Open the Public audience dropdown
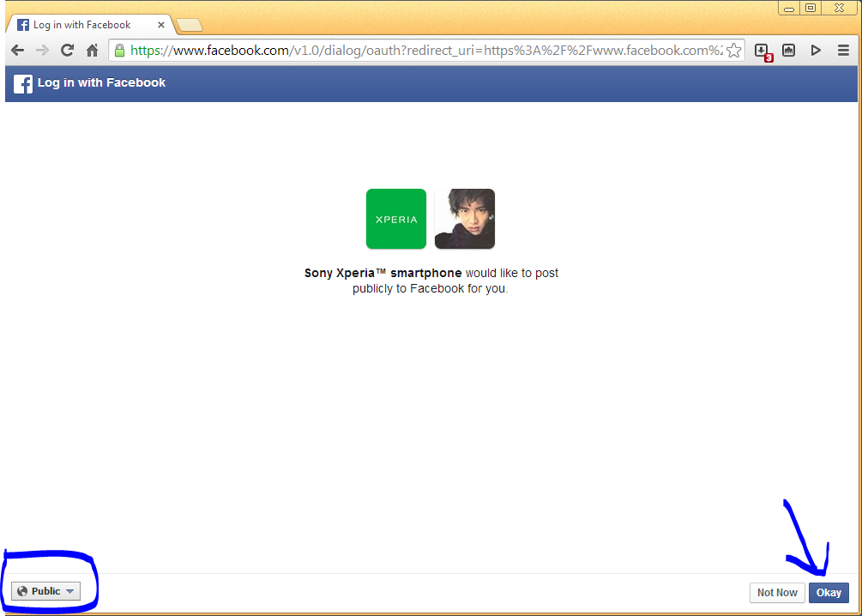The height and width of the screenshot is (616, 862). coord(45,591)
